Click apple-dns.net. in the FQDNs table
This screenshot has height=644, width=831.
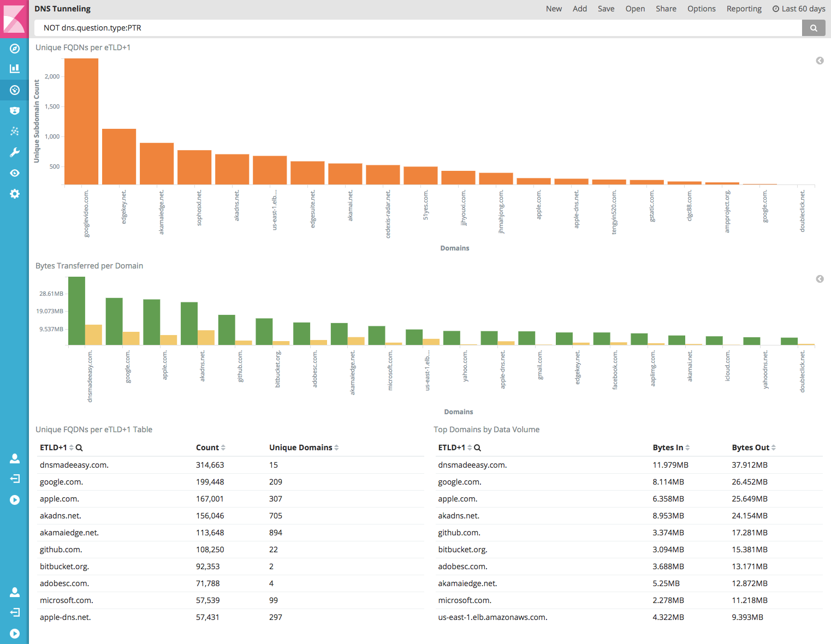click(66, 617)
